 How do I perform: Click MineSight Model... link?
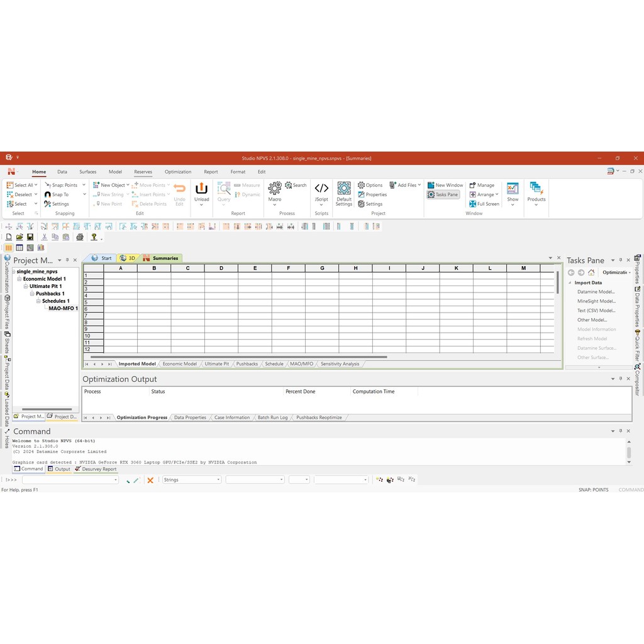[596, 301]
